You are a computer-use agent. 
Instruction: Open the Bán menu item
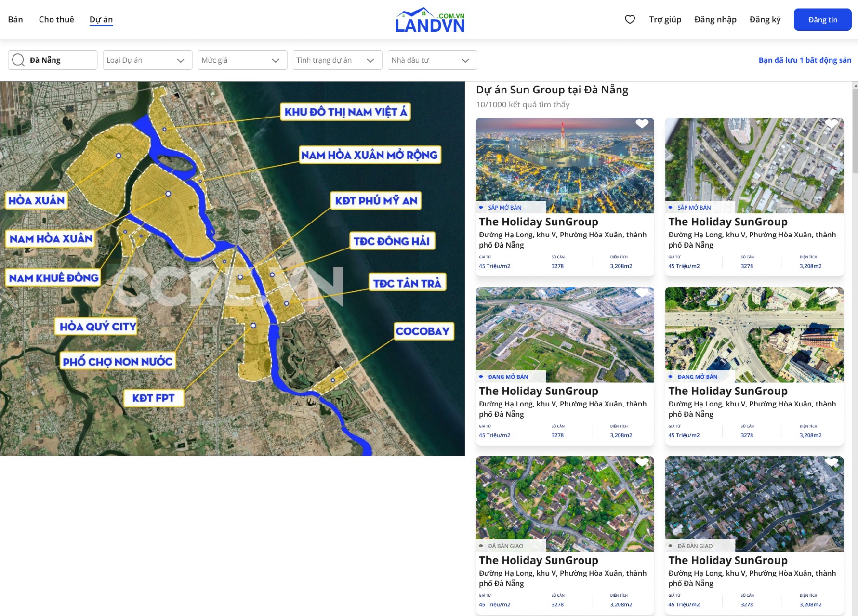pos(15,19)
